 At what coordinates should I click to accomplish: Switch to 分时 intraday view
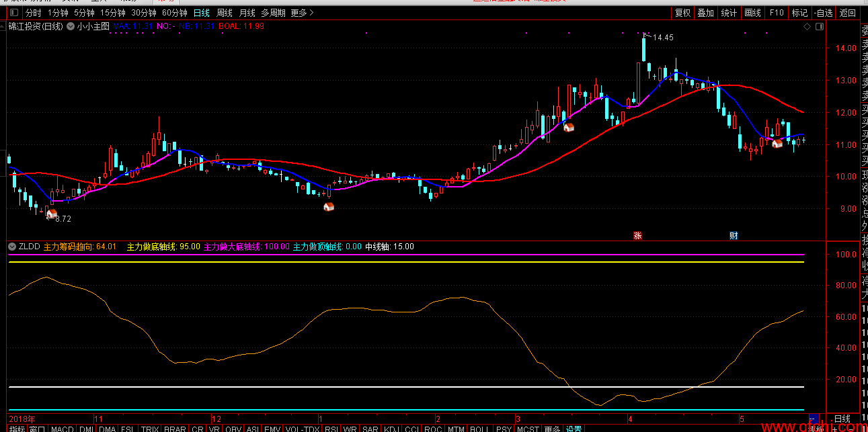point(33,13)
